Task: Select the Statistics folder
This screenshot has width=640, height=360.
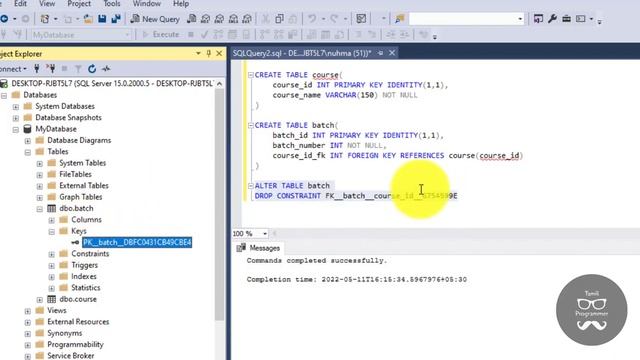Action: click(x=86, y=288)
